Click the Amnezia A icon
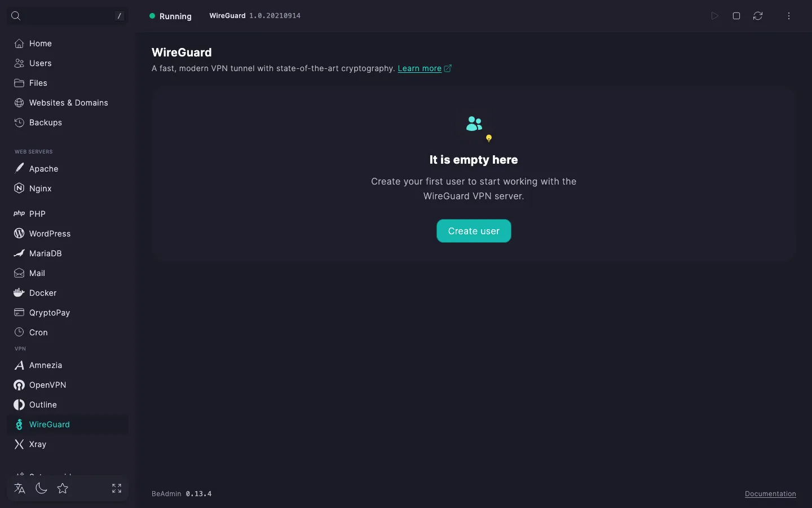This screenshot has width=812, height=508. (x=19, y=365)
